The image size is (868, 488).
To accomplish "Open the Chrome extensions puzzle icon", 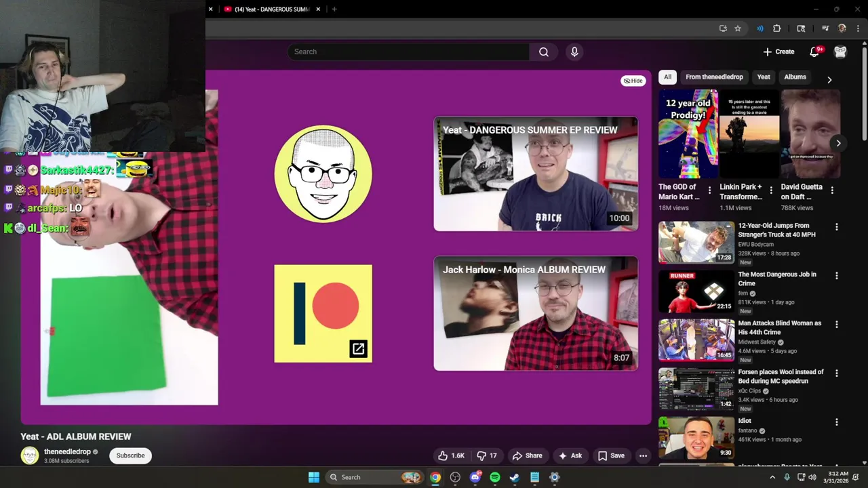I will coord(777,28).
